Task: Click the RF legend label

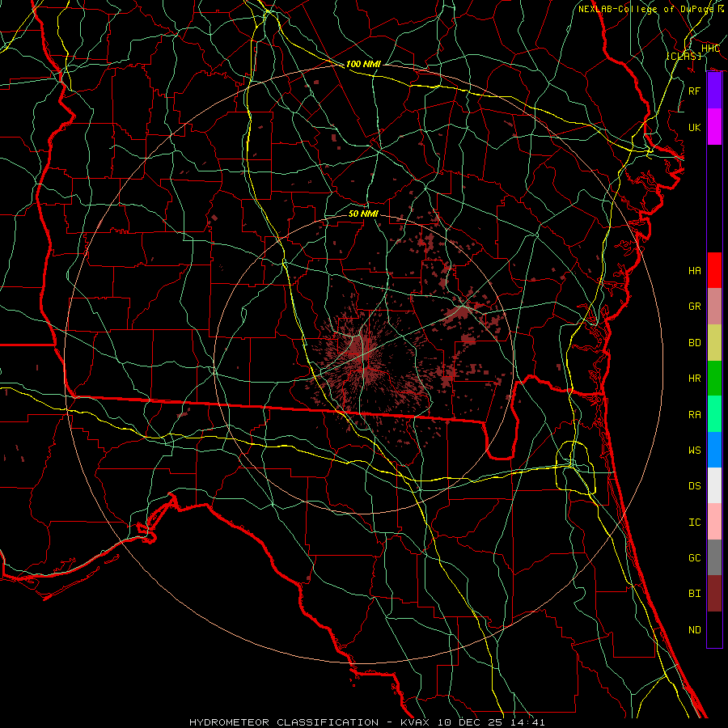Action: 695,91
